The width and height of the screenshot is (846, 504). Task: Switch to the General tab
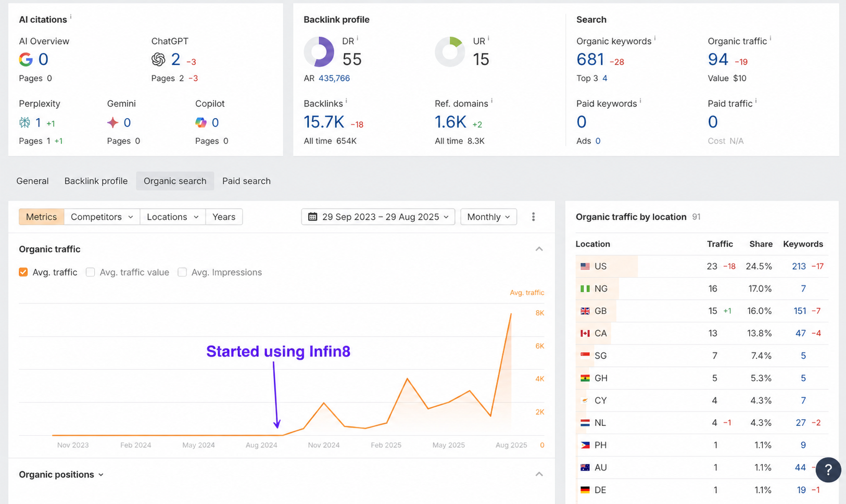click(32, 181)
